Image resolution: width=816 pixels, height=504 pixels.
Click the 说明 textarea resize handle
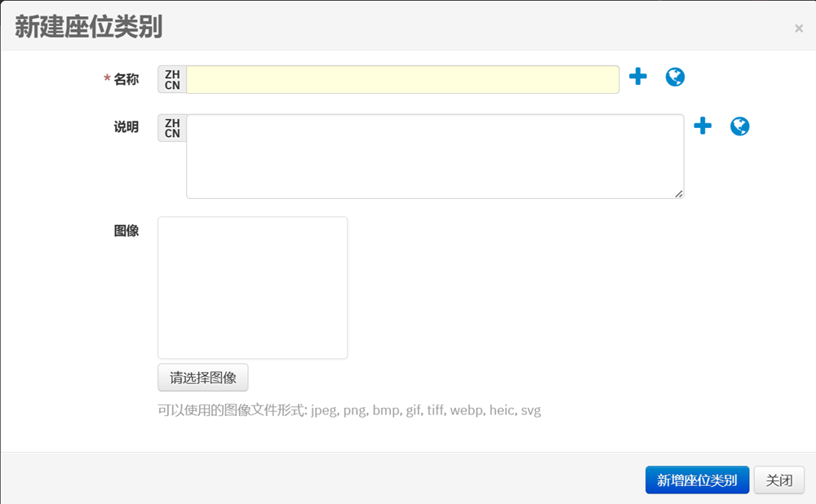[x=679, y=194]
